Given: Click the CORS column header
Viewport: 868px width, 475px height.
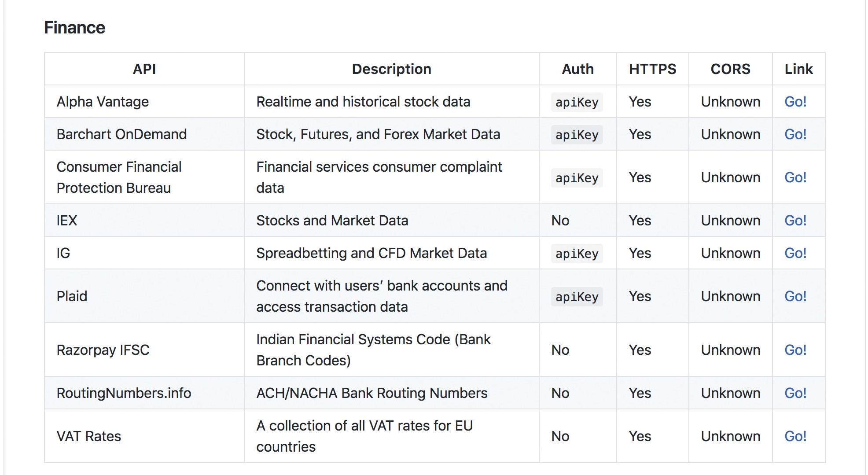Looking at the screenshot, I should 730,69.
